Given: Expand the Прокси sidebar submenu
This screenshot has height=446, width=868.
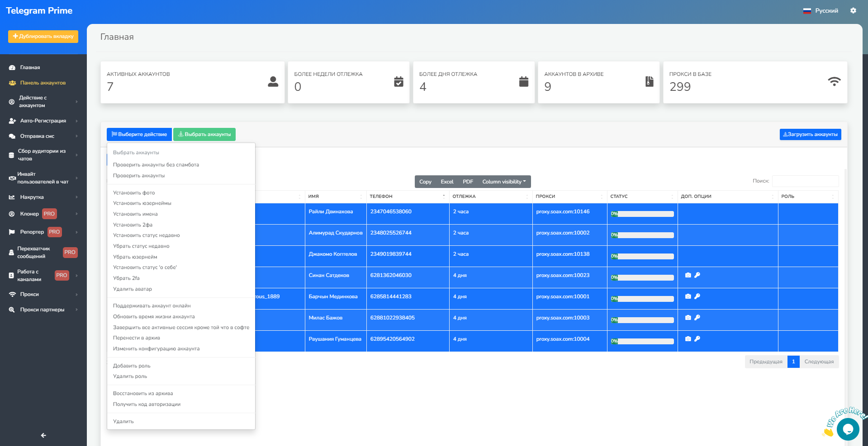Looking at the screenshot, I should (x=43, y=294).
